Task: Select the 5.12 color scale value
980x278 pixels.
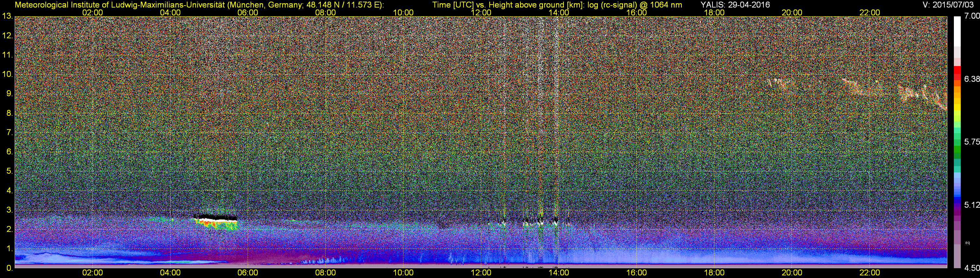Action: (x=972, y=205)
